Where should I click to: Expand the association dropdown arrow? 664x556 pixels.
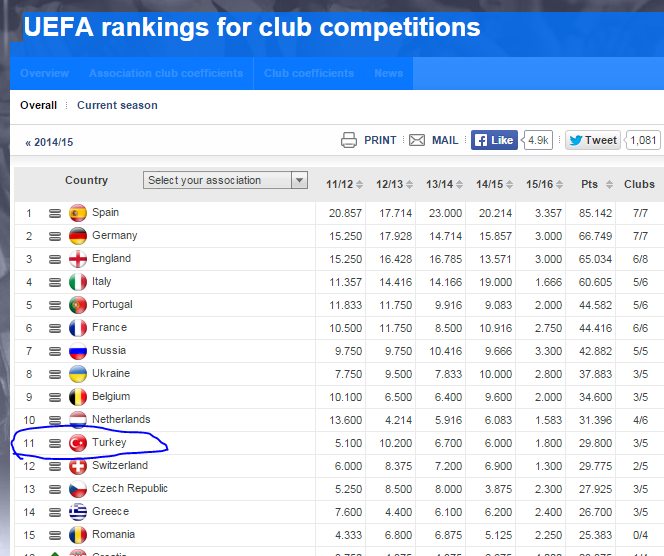[299, 181]
